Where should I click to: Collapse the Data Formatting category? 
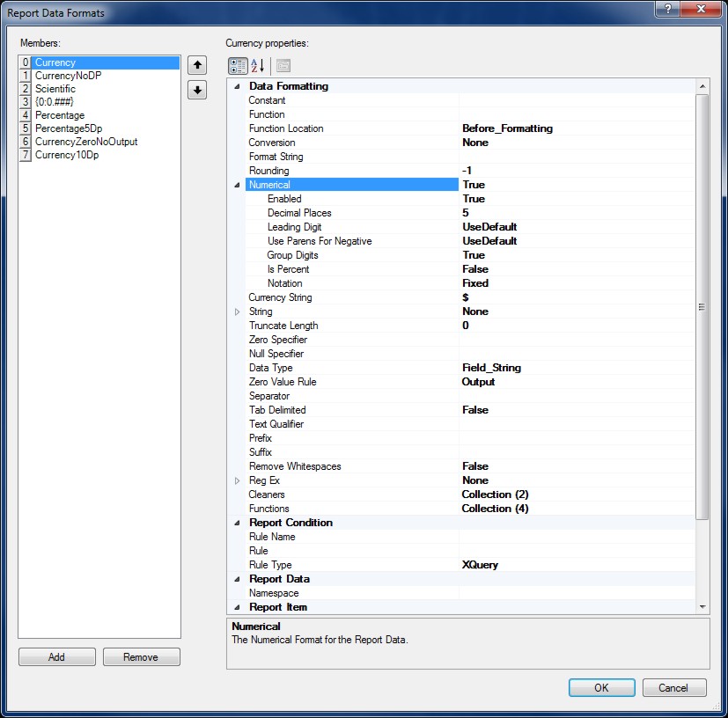237,86
